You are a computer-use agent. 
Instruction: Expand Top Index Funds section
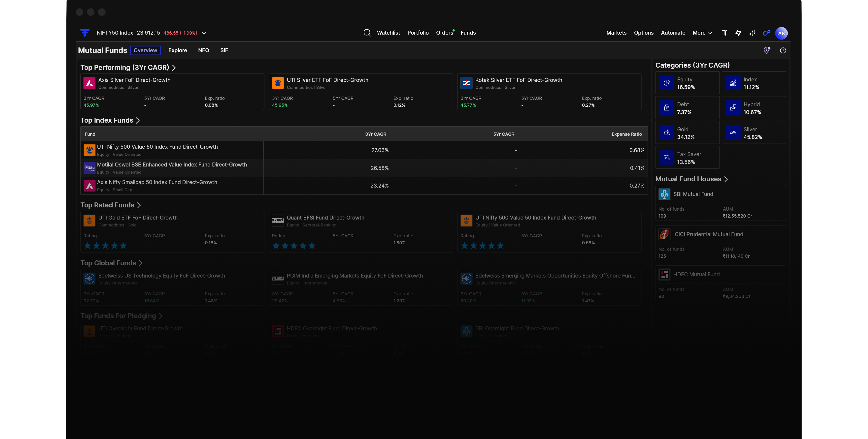click(138, 121)
